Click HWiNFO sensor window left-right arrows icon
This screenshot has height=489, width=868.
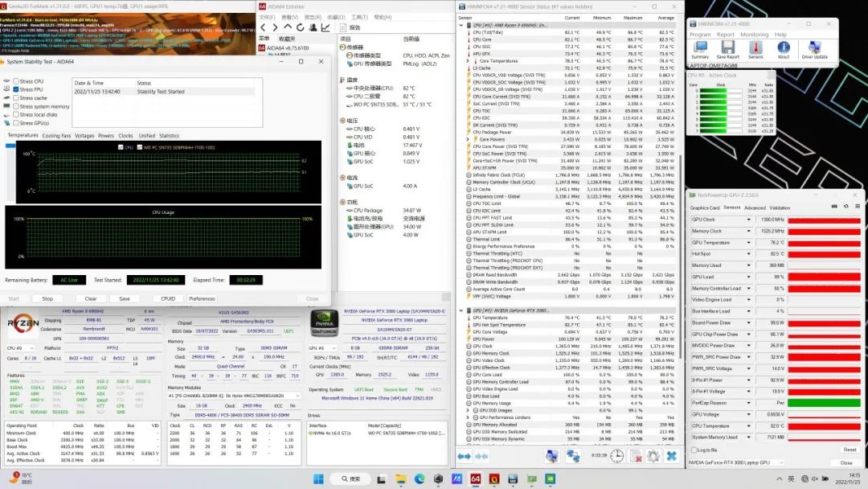click(464, 456)
